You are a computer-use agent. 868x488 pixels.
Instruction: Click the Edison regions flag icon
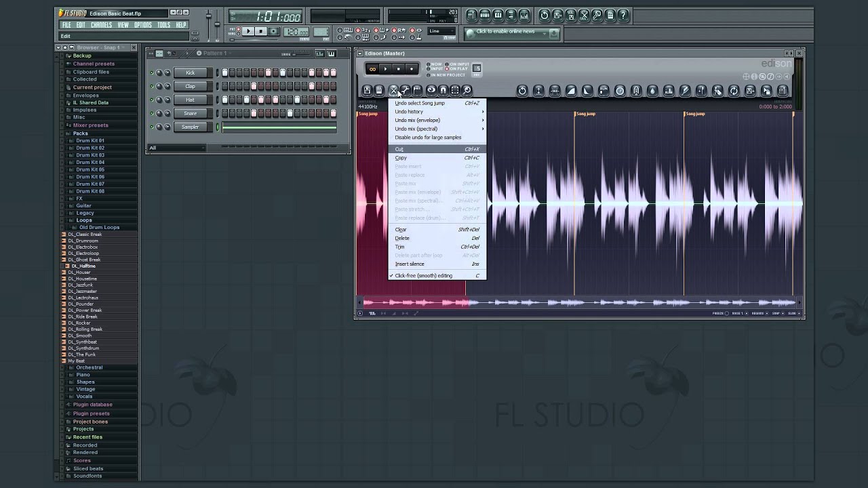click(x=417, y=90)
